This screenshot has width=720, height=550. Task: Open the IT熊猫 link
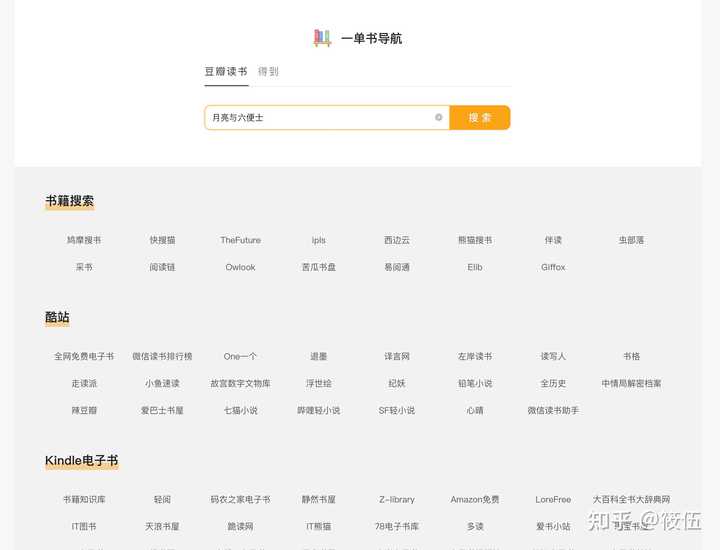click(319, 527)
